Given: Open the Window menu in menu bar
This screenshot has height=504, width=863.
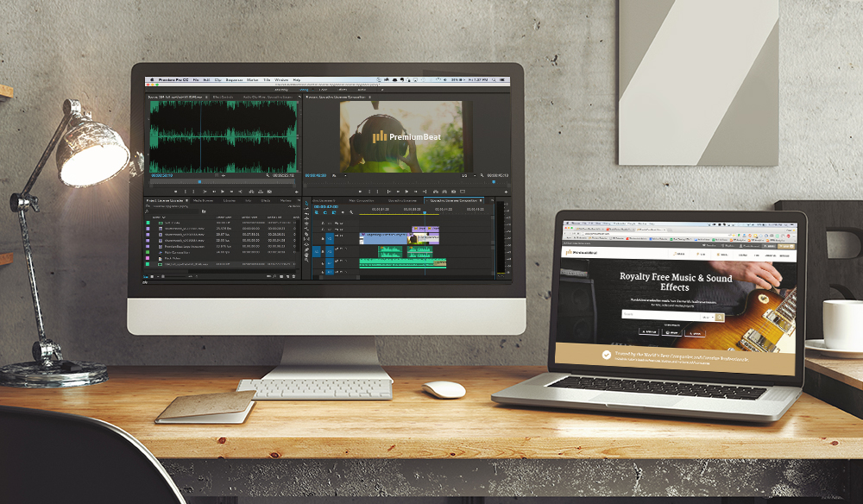Looking at the screenshot, I should coord(280,79).
